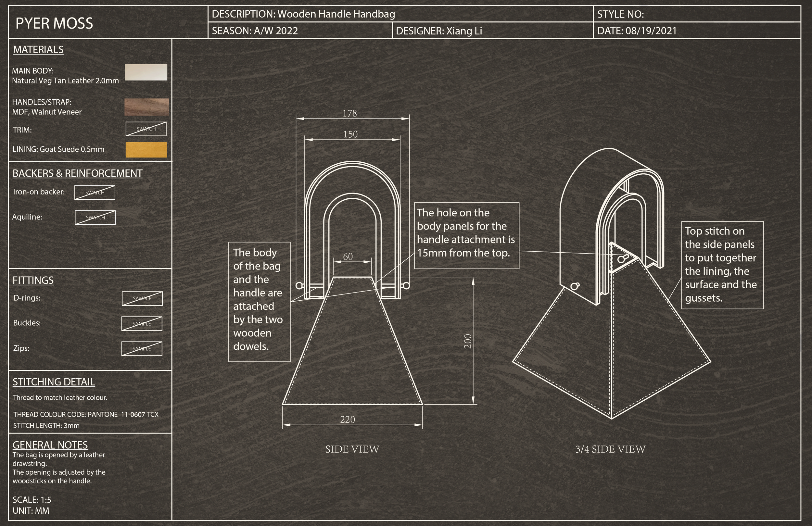Click the FITTINGS section heading
812x526 pixels.
(33, 281)
